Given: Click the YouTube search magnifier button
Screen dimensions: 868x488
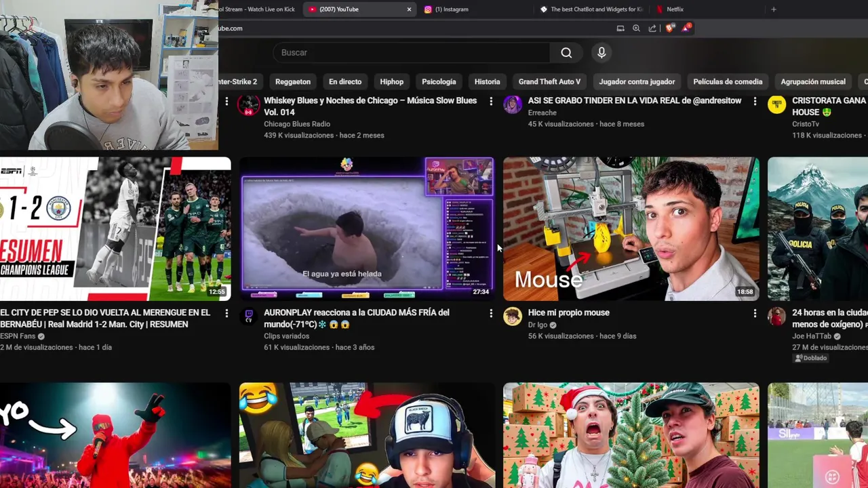Looking at the screenshot, I should (x=566, y=53).
